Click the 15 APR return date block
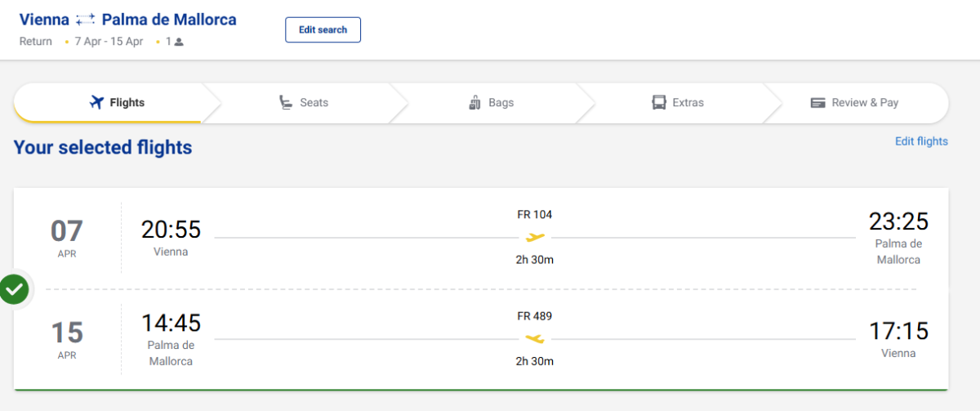Image resolution: width=980 pixels, height=411 pixels. (x=67, y=339)
